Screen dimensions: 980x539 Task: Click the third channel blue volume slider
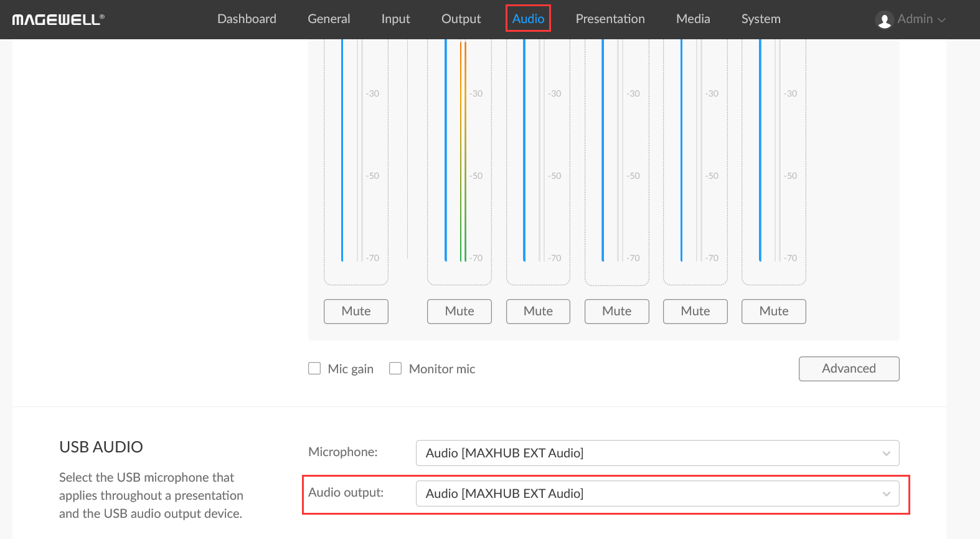(x=524, y=150)
